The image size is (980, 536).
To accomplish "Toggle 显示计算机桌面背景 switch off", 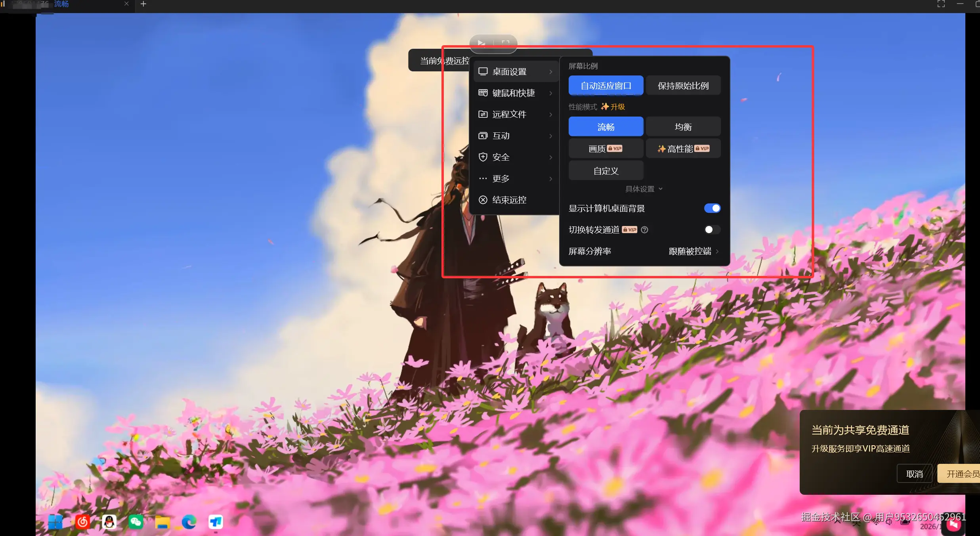I will [712, 208].
